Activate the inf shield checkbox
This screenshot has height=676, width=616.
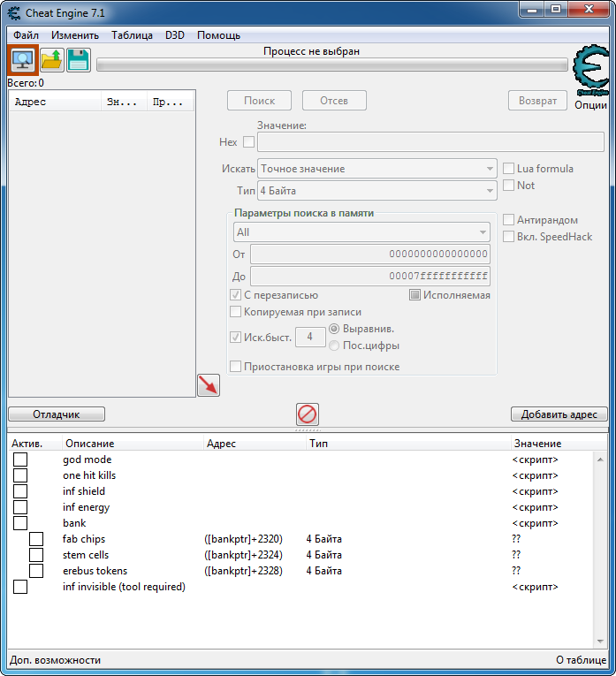(20, 491)
